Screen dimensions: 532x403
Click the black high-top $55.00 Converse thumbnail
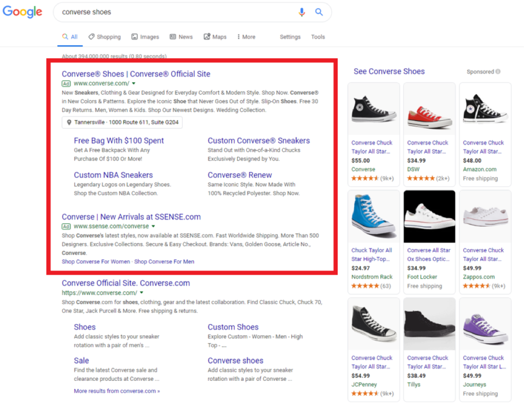click(374, 109)
